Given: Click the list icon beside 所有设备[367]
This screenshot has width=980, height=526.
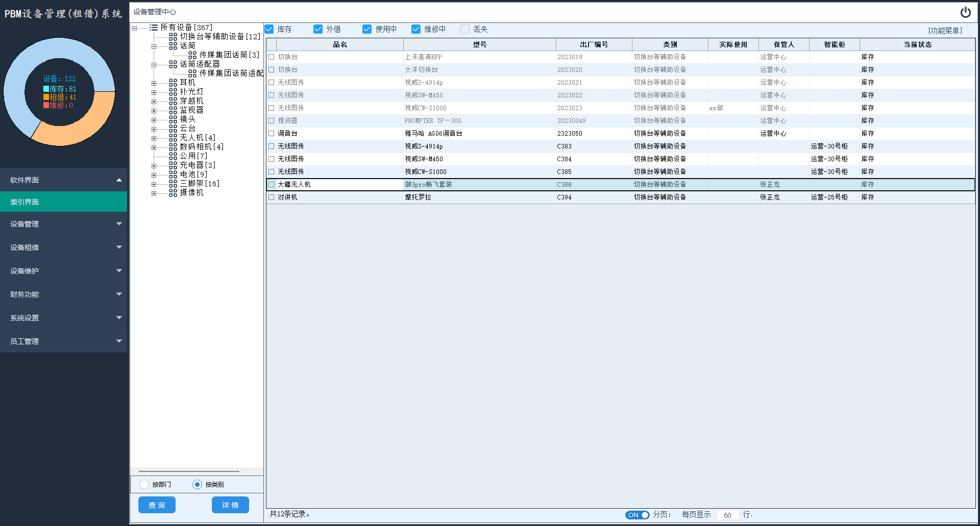Looking at the screenshot, I should pos(154,28).
